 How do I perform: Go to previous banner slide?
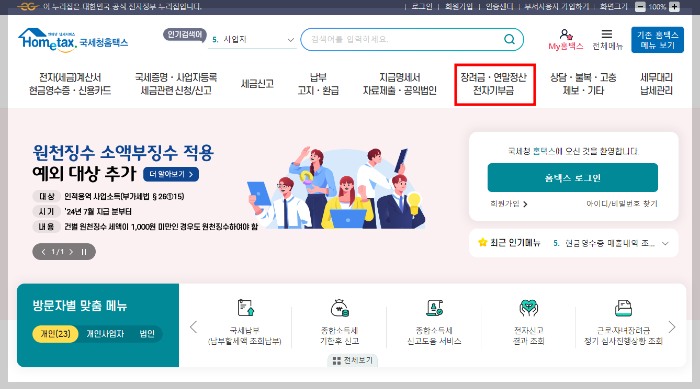point(43,252)
